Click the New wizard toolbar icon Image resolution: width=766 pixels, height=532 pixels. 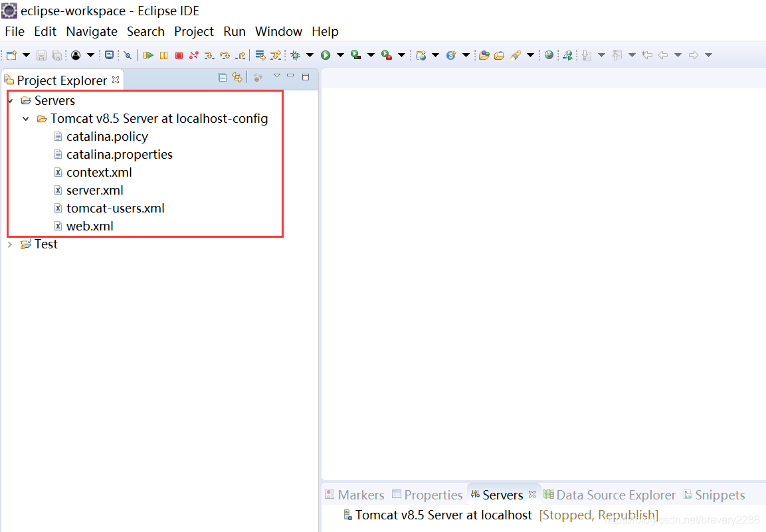coord(12,55)
